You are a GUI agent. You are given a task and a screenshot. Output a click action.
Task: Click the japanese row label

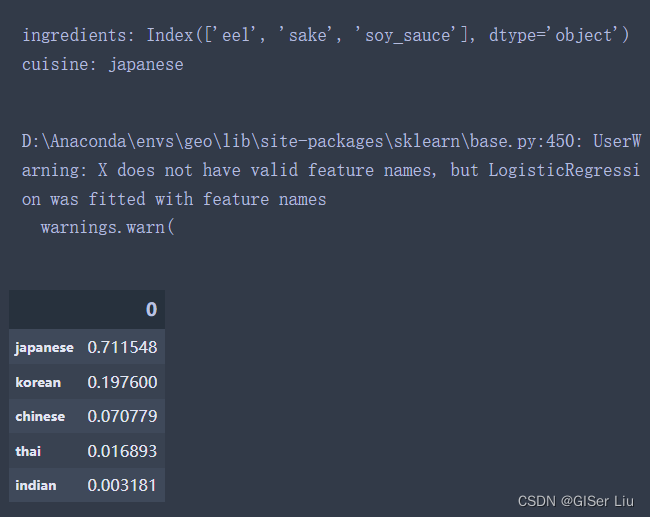(44, 347)
